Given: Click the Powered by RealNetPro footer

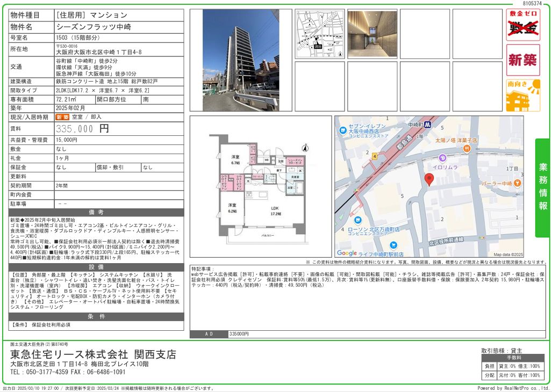Looking at the screenshot, I should pyautogui.click(x=513, y=388).
